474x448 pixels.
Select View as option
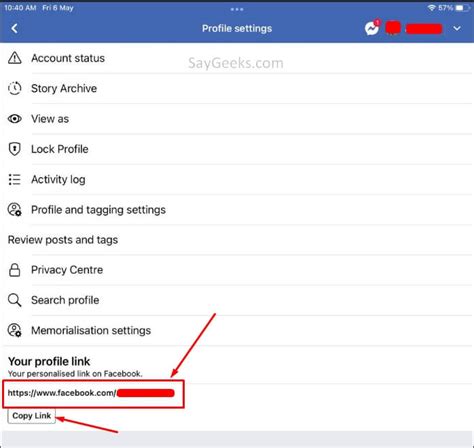click(237, 119)
